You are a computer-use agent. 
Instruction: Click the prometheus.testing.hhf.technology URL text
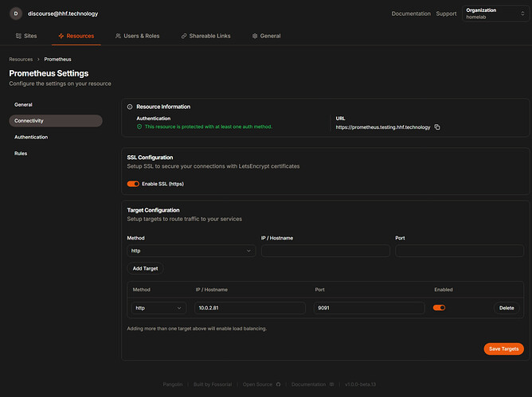coord(383,127)
